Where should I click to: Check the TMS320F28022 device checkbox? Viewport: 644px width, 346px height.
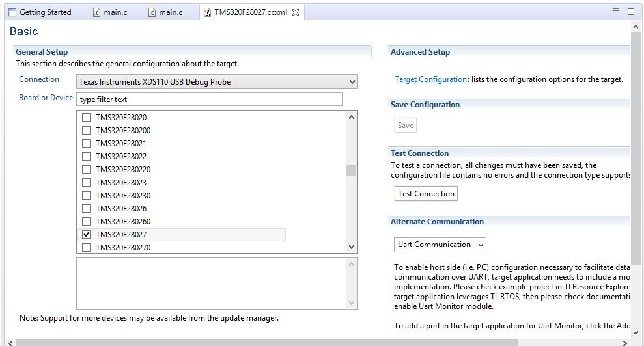click(86, 156)
